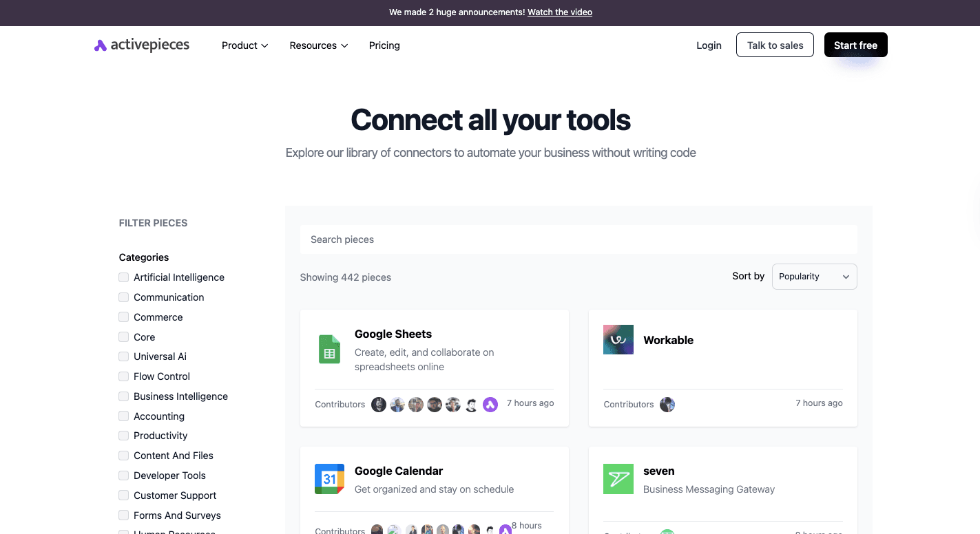Enable the Communication category filter
Image resolution: width=980 pixels, height=534 pixels.
pyautogui.click(x=124, y=297)
